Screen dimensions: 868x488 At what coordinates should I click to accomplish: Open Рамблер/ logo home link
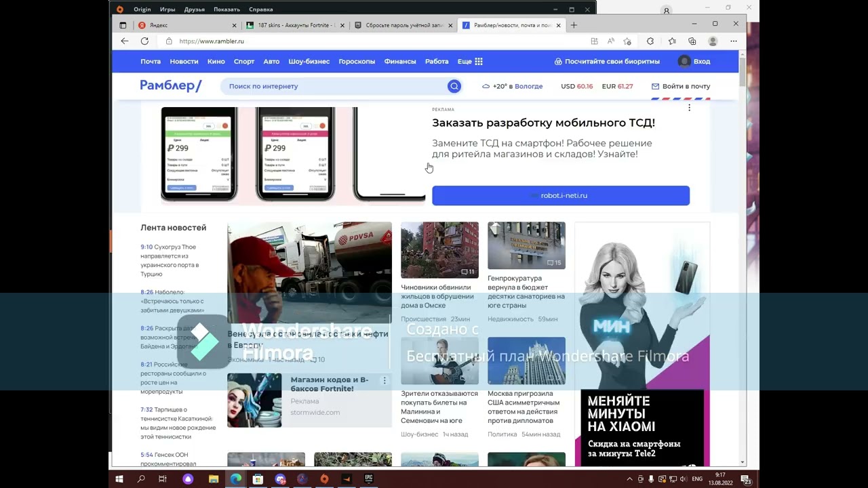coord(171,85)
